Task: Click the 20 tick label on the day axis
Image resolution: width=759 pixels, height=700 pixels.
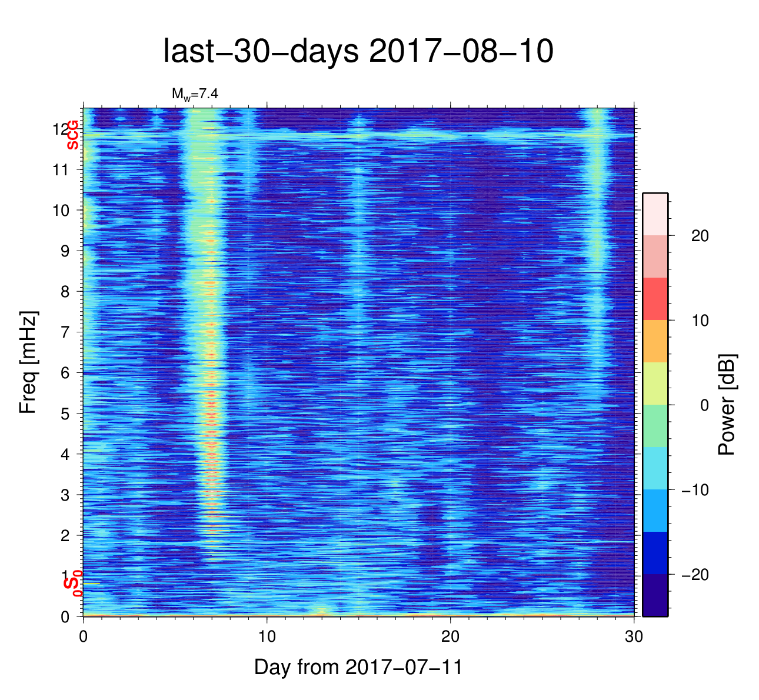Action: (x=451, y=638)
